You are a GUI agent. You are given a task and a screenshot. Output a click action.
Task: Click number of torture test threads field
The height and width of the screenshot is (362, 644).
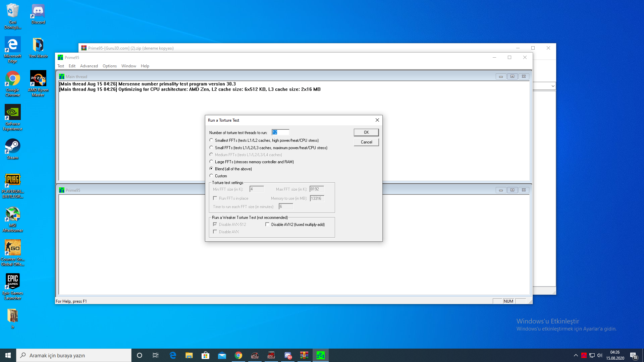coord(280,132)
